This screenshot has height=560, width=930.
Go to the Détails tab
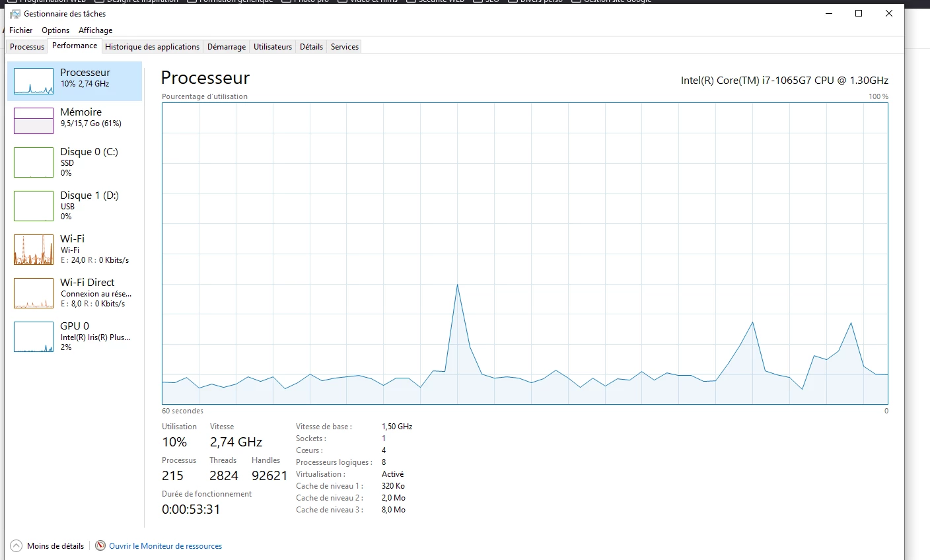[311, 47]
